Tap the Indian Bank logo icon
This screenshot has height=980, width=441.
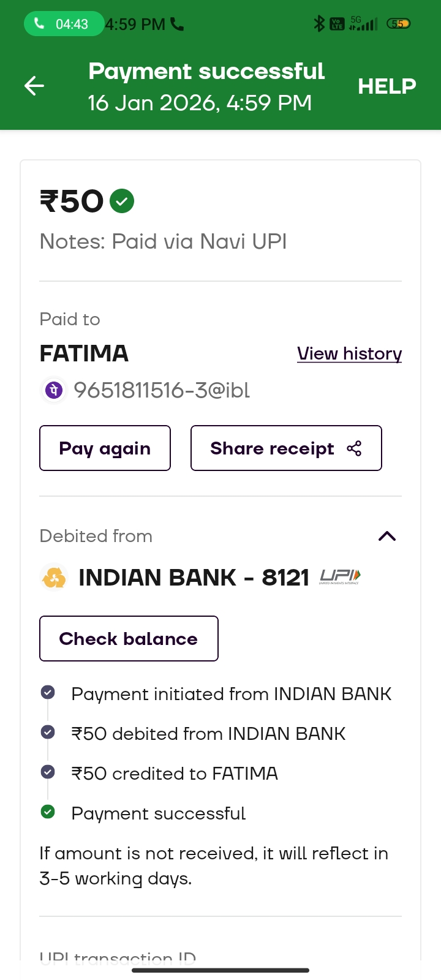(54, 578)
